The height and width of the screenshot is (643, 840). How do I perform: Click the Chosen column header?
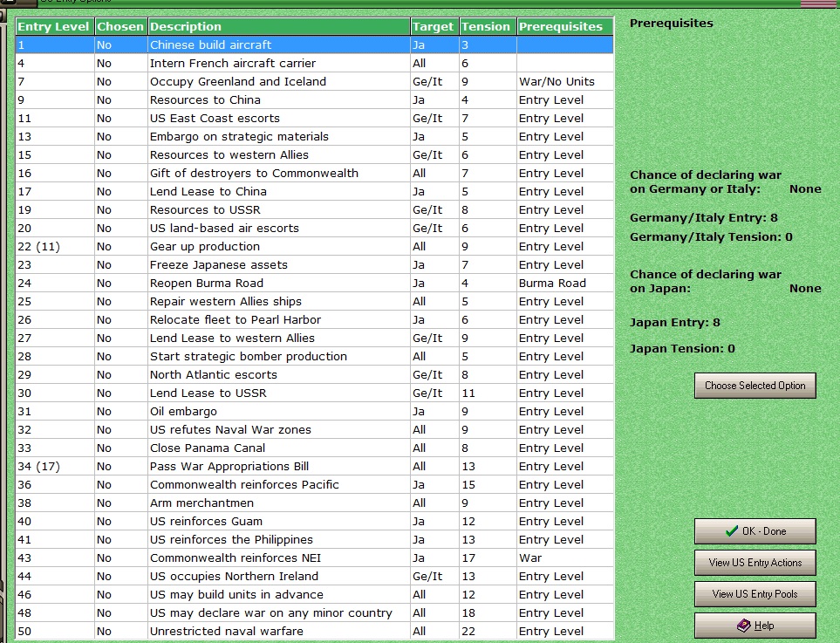click(120, 27)
